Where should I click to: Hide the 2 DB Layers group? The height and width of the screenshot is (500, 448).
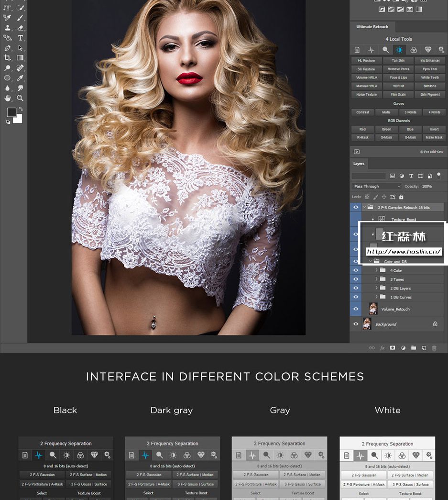click(356, 288)
